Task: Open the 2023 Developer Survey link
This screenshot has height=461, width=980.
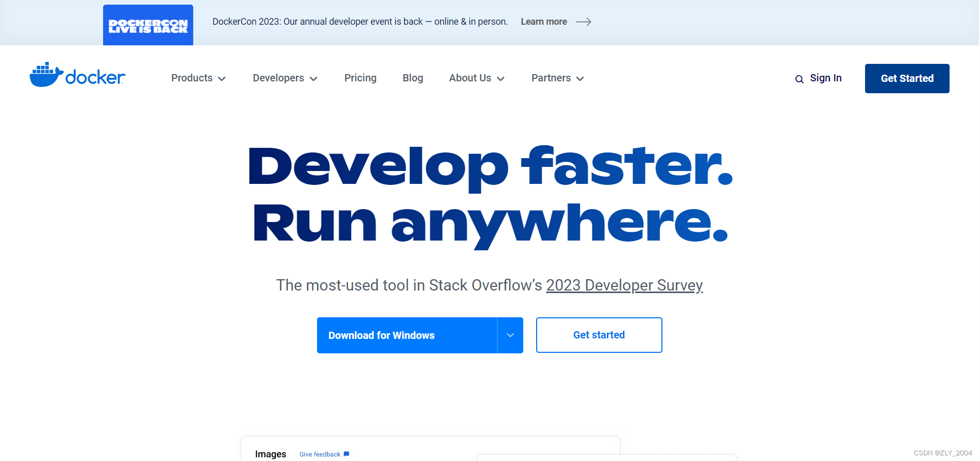Action: (624, 285)
